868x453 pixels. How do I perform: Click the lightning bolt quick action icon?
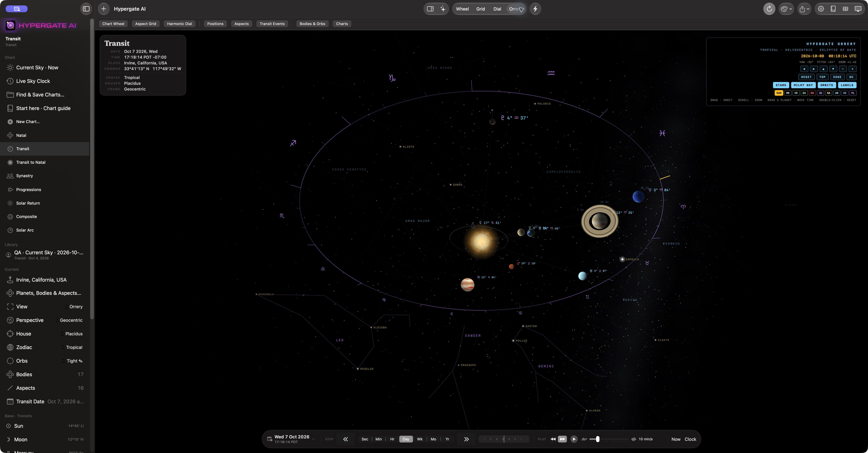pos(535,9)
